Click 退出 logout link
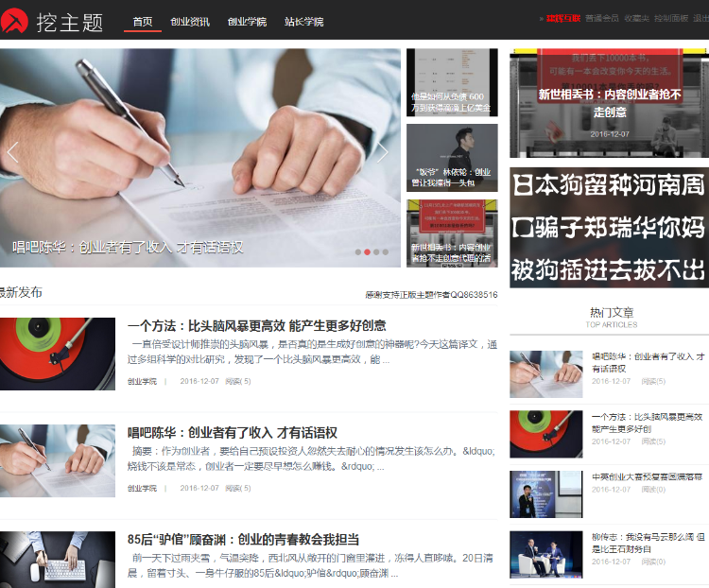709x588 pixels. [x=700, y=18]
